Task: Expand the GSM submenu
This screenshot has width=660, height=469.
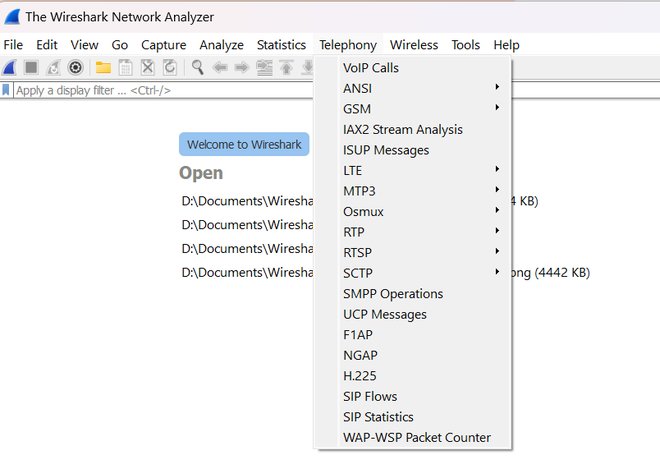Action: (x=420, y=109)
